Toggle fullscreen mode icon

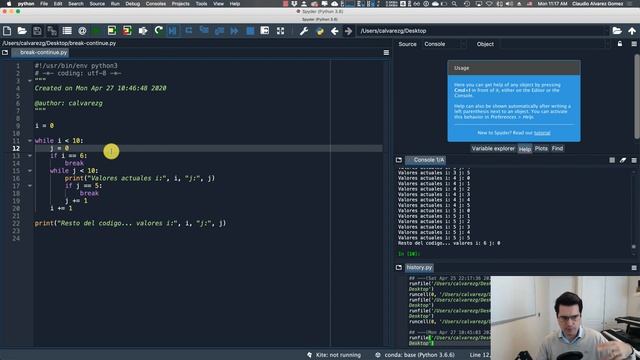pos(280,31)
